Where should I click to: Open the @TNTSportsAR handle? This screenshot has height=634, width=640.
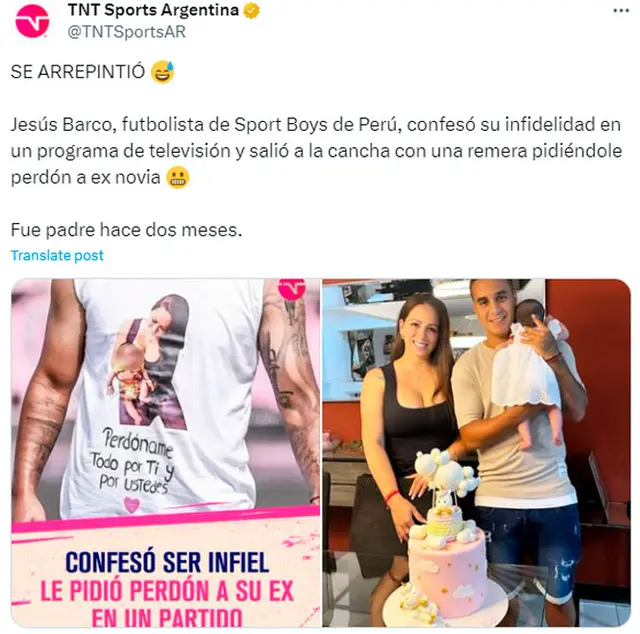[127, 32]
